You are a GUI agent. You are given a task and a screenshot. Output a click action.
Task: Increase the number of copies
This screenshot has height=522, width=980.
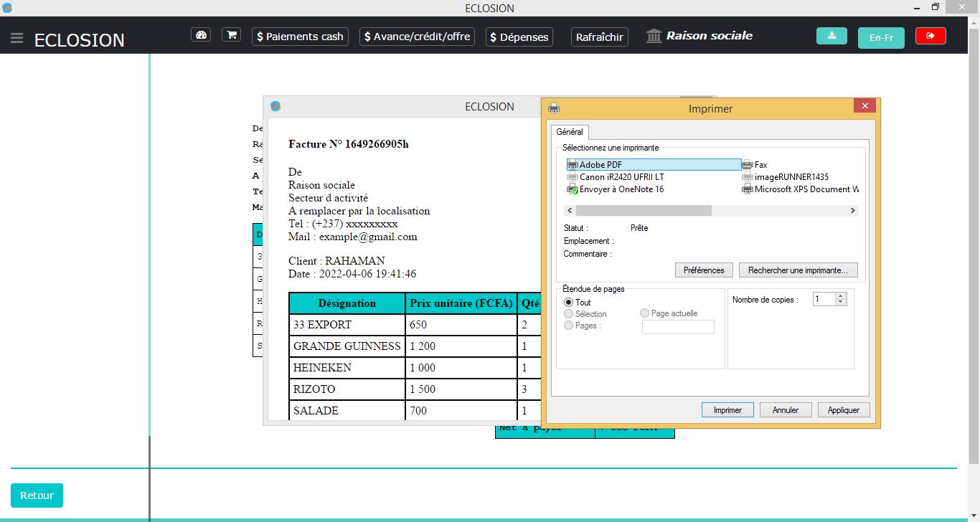click(x=841, y=295)
